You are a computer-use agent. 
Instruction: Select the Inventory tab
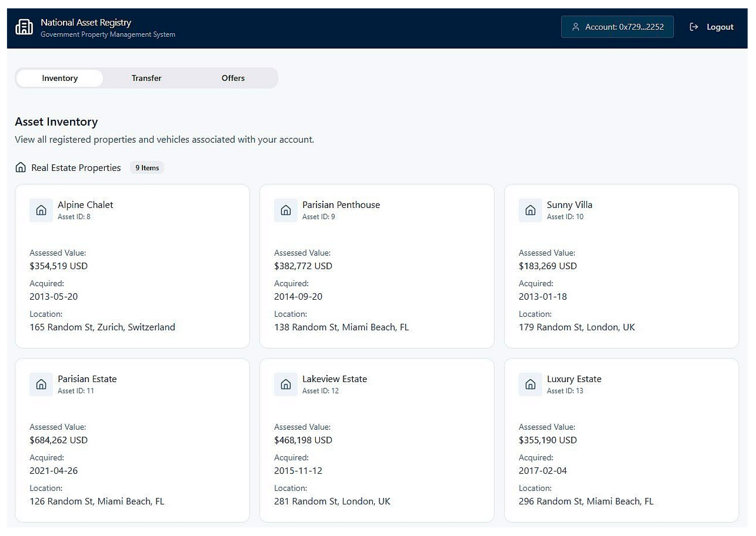tap(60, 78)
